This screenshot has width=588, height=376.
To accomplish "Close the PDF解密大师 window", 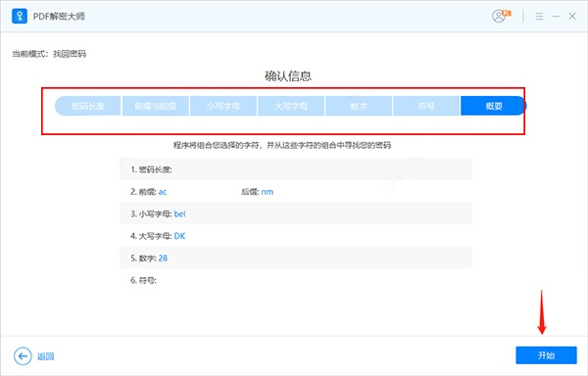I will [572, 16].
